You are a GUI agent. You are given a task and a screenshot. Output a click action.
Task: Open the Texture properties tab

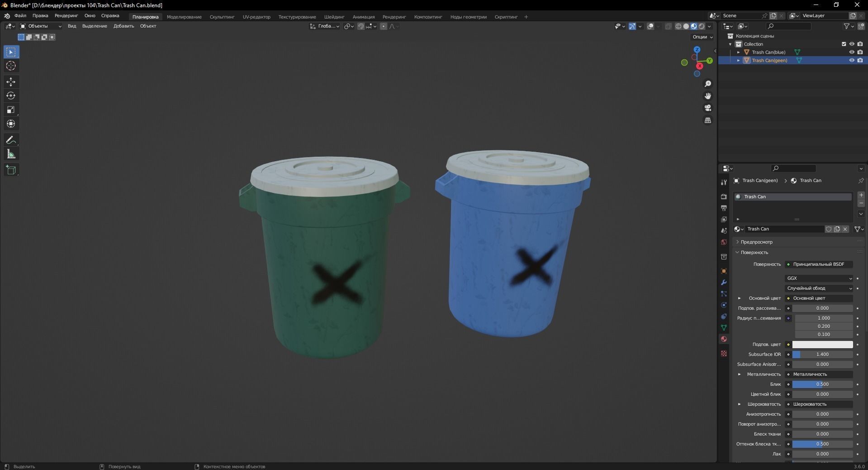pos(723,354)
